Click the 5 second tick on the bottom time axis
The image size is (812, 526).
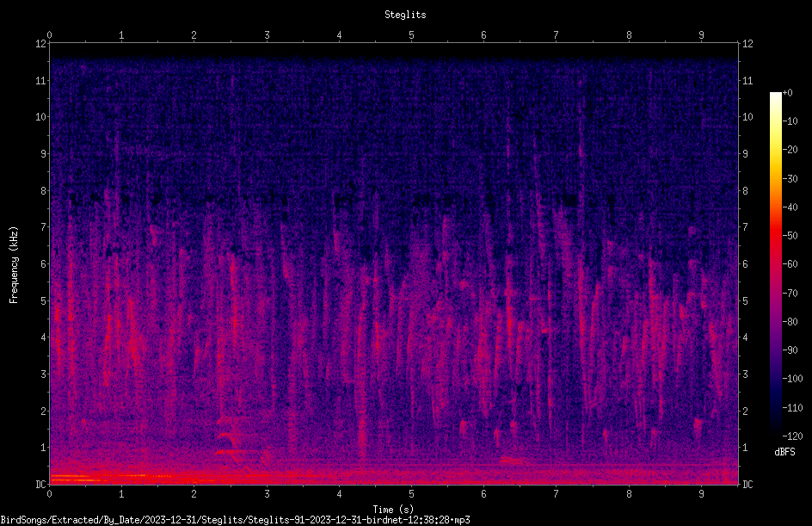tap(411, 494)
